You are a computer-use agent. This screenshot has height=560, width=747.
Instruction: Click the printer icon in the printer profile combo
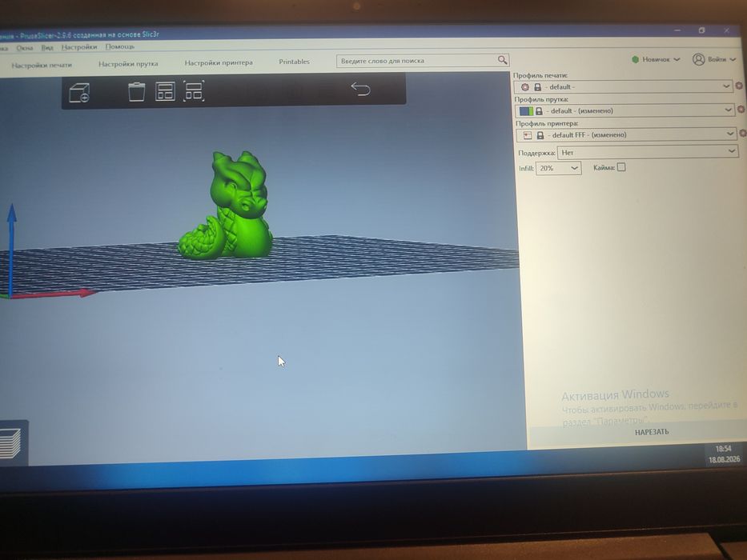coord(528,135)
